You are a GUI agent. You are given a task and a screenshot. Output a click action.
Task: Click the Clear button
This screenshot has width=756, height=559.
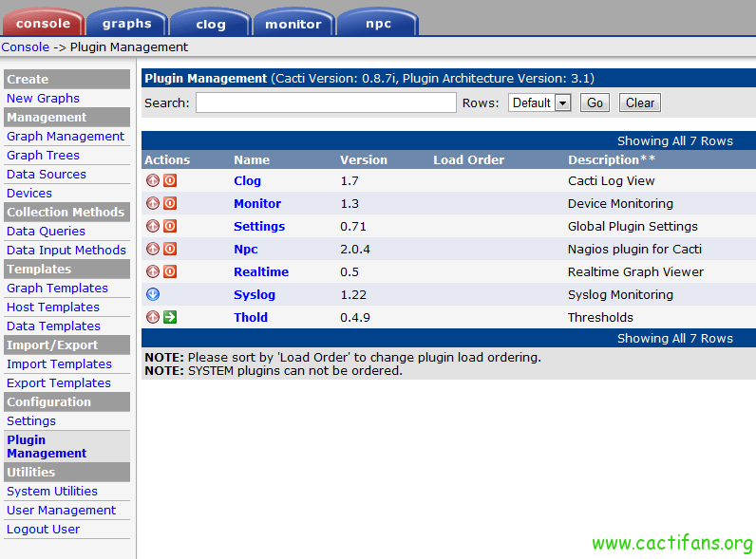point(640,102)
